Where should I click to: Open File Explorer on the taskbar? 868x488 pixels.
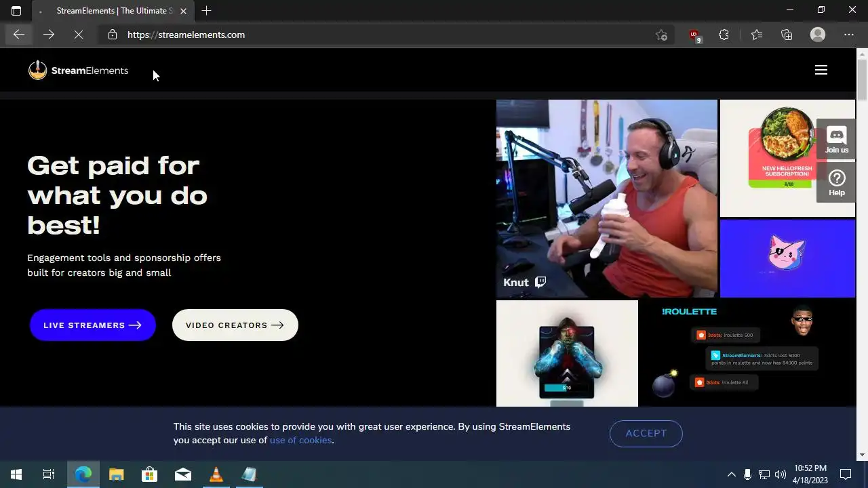(x=117, y=474)
